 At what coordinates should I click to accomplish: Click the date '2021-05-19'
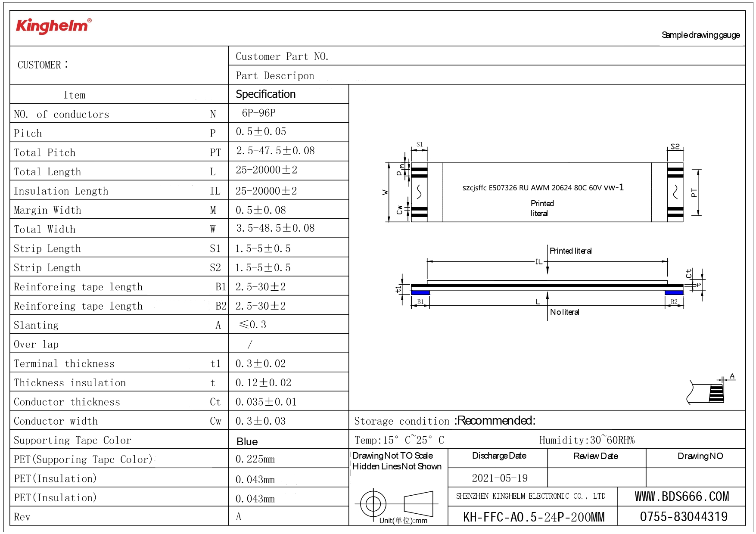click(x=500, y=478)
